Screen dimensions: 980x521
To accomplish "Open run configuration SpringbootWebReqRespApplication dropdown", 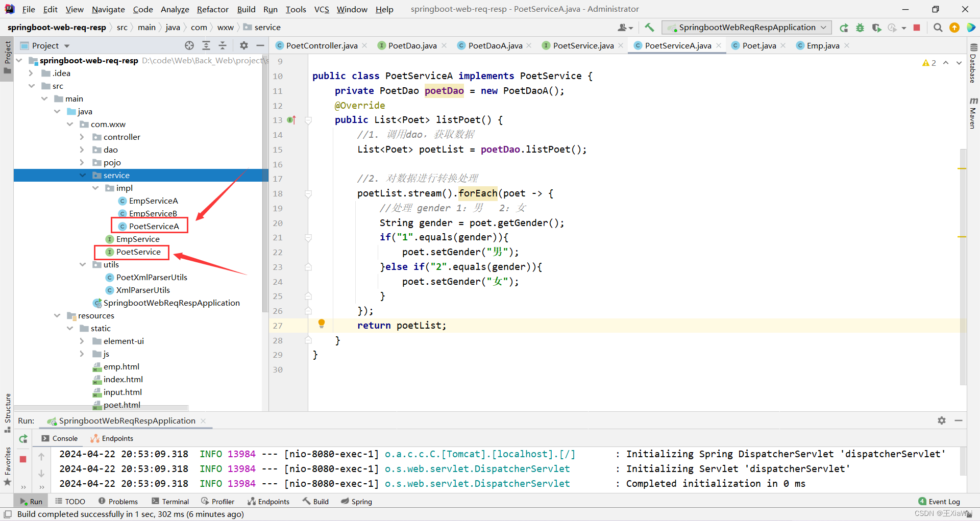I will (747, 28).
